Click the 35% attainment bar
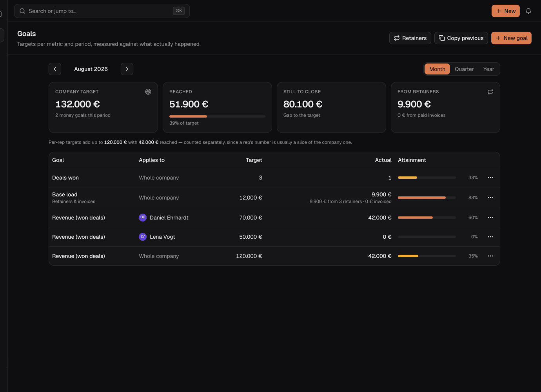Image resolution: width=541 pixels, height=392 pixels. [x=427, y=256]
